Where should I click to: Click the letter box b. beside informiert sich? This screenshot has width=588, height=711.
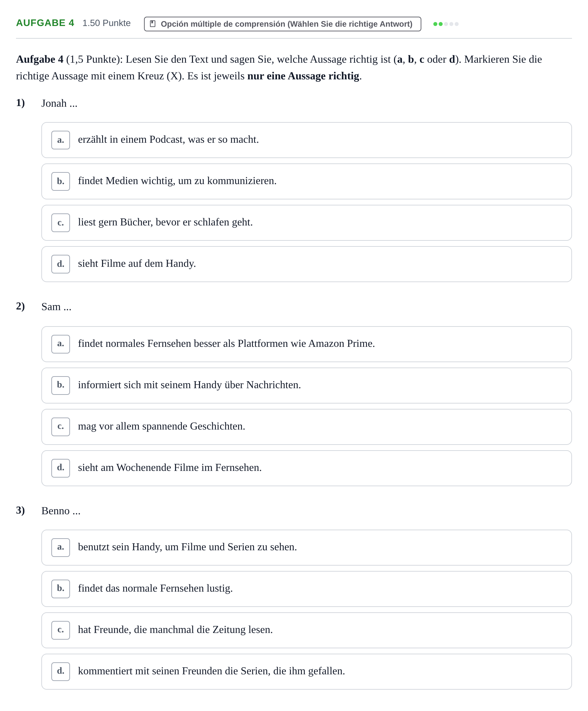[61, 385]
